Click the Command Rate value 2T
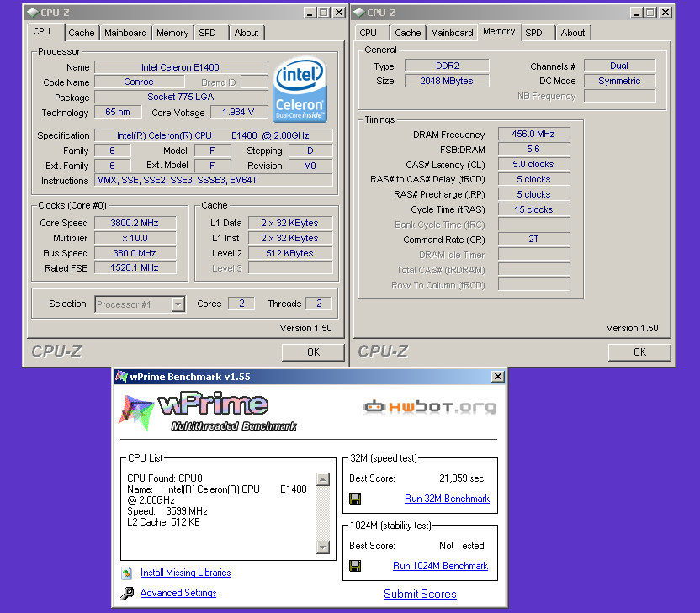Viewport: 700px width, 613px height. (533, 239)
